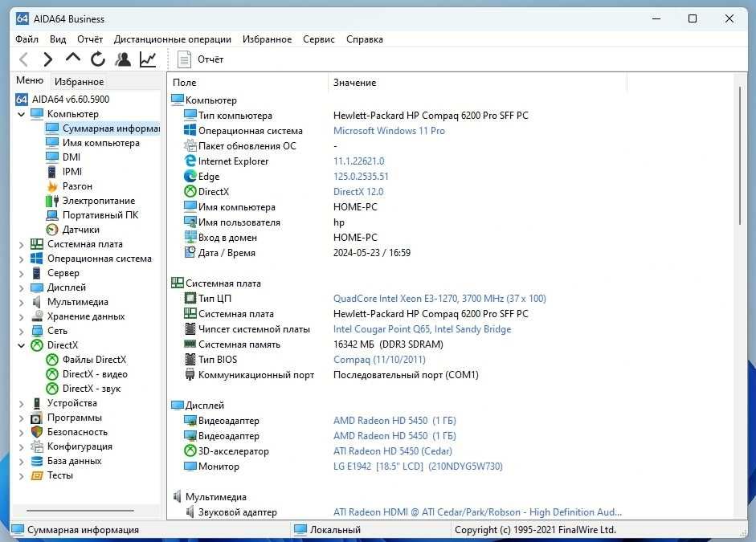
Task: Open the Дистанционные операции menu
Action: 173,39
